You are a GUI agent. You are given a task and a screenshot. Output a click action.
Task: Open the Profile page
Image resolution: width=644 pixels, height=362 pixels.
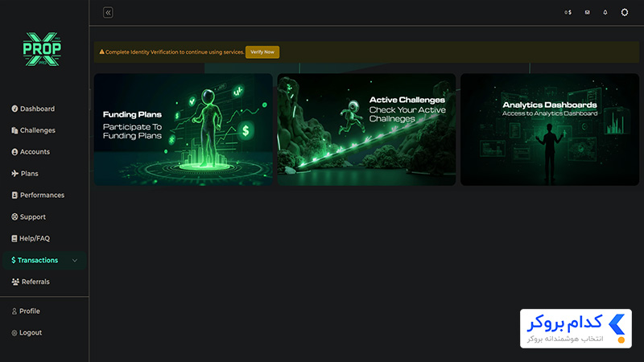click(x=26, y=311)
